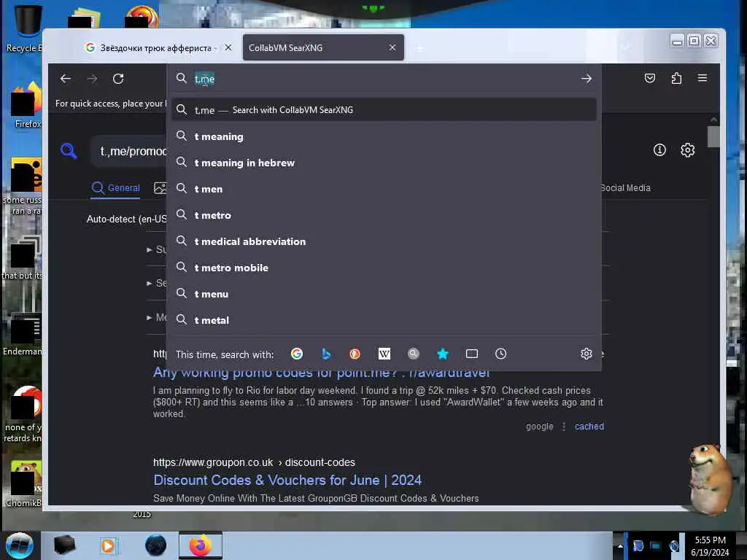747x560 pixels.
Task: Show hidden system tray icons
Action: [x=620, y=546]
